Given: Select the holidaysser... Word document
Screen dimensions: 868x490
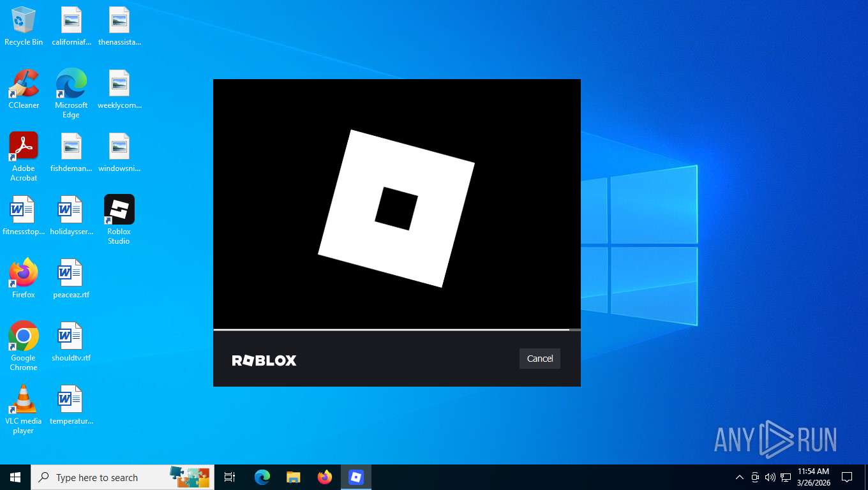Looking at the screenshot, I should click(x=71, y=216).
